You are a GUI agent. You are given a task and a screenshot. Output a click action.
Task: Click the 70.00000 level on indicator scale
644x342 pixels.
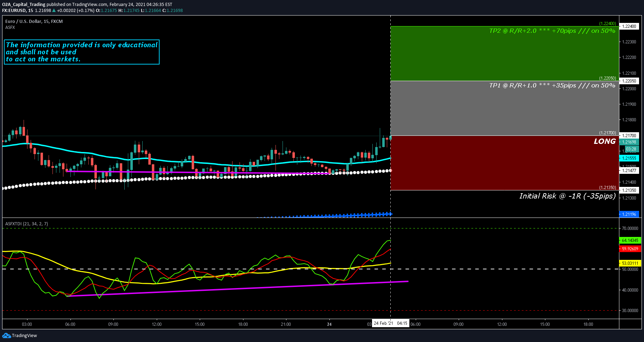coord(630,228)
